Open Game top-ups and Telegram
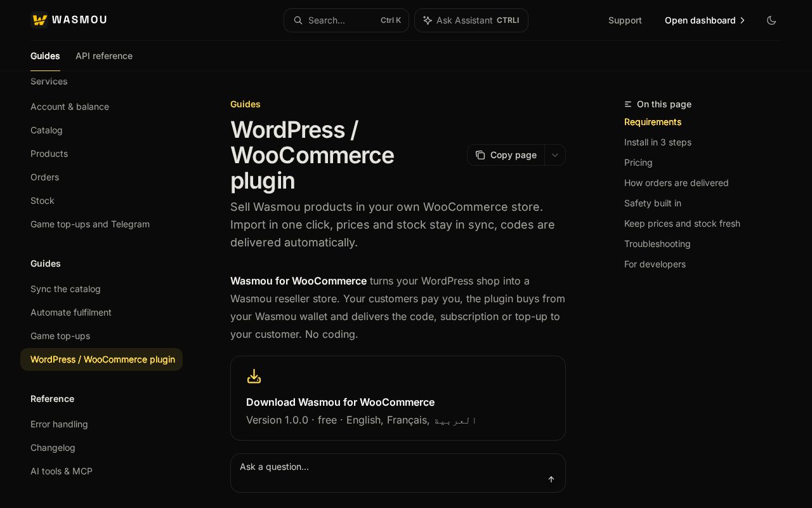 coord(90,224)
